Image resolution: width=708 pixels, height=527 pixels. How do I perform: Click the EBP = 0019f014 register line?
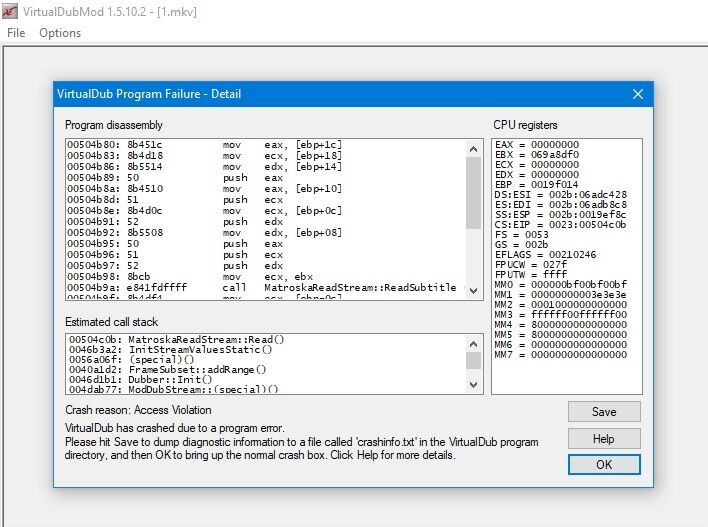536,184
